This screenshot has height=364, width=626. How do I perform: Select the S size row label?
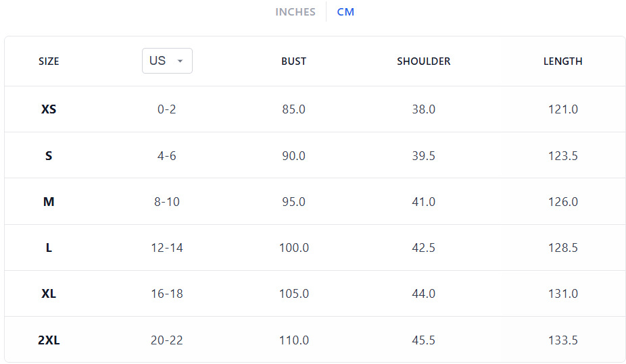(x=49, y=155)
